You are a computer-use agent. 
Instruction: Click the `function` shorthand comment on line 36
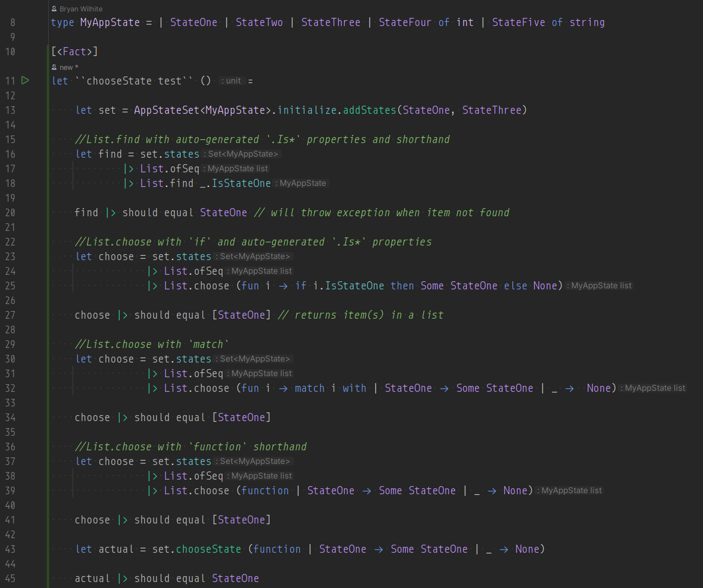(x=191, y=447)
